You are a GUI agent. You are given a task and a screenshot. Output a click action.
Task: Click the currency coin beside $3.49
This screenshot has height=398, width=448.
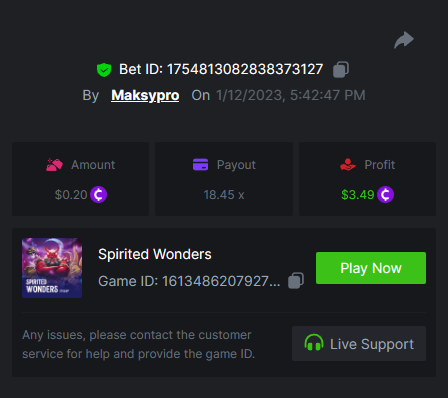pyautogui.click(x=385, y=195)
